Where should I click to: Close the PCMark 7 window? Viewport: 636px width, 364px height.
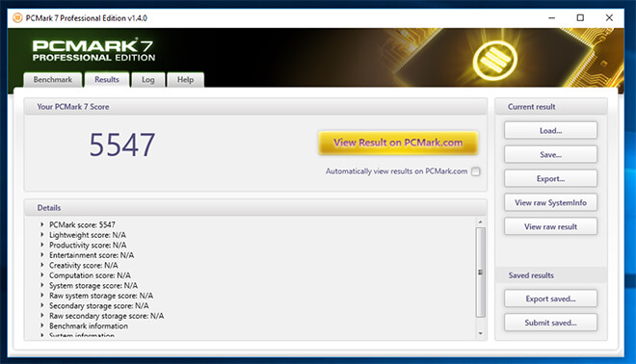[x=609, y=18]
